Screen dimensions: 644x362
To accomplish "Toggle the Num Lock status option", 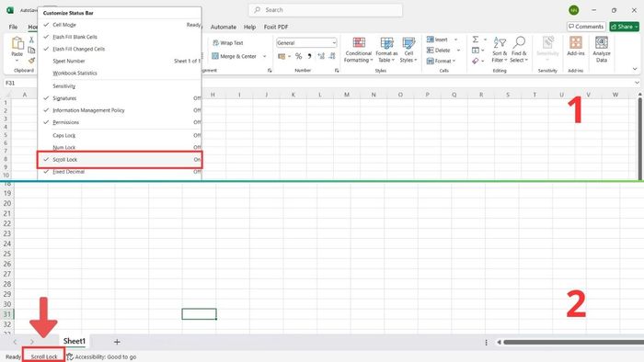I will tap(120, 147).
